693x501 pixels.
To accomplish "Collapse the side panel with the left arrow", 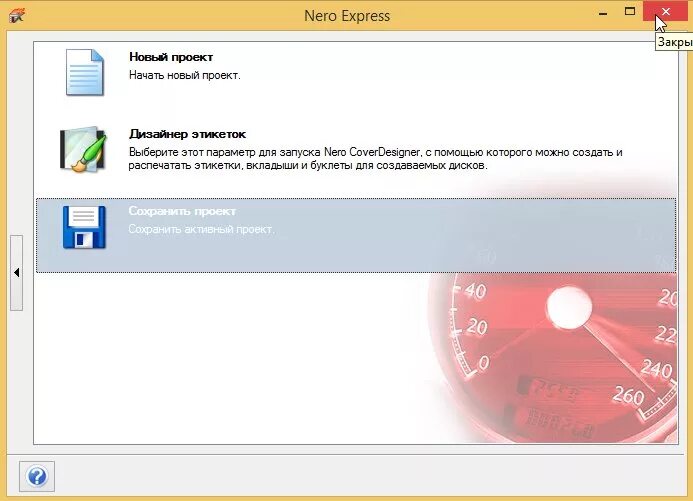I will point(16,273).
